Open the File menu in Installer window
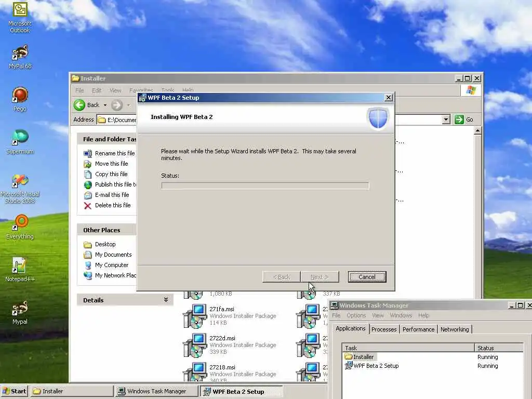 (79, 90)
